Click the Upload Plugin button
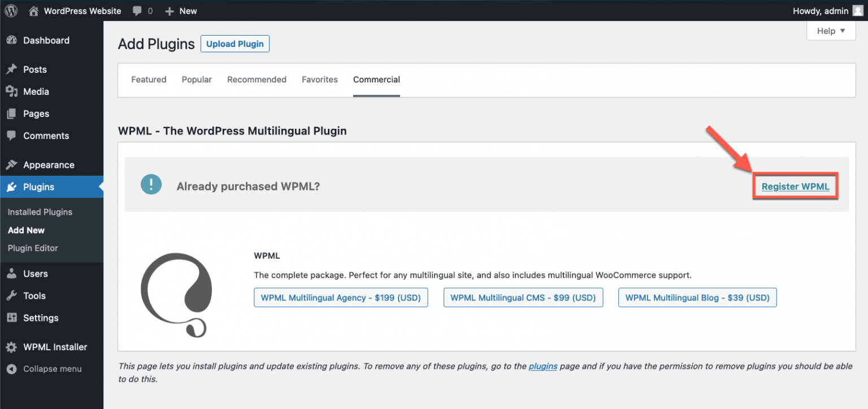Image resolution: width=868 pixels, height=409 pixels. [x=235, y=43]
